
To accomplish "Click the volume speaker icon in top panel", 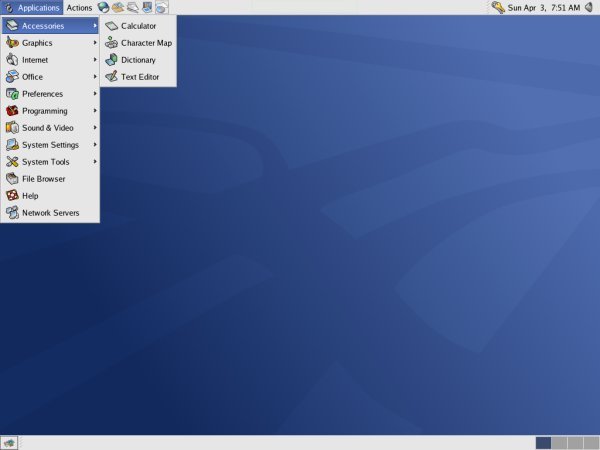I will [590, 7].
